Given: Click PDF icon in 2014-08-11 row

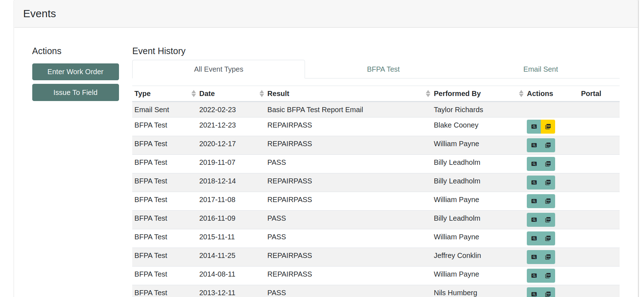Looking at the screenshot, I should (548, 276).
